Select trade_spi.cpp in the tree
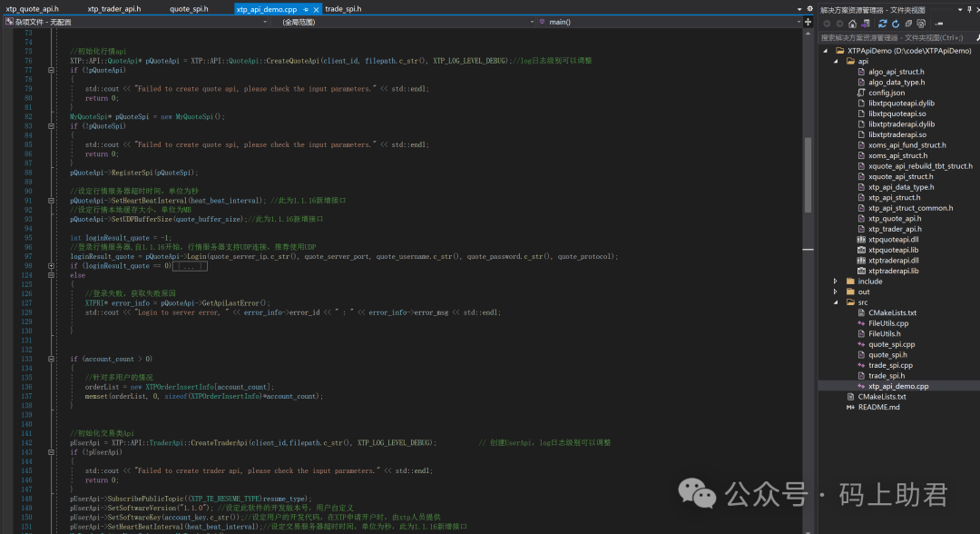This screenshot has height=534, width=980. [890, 365]
